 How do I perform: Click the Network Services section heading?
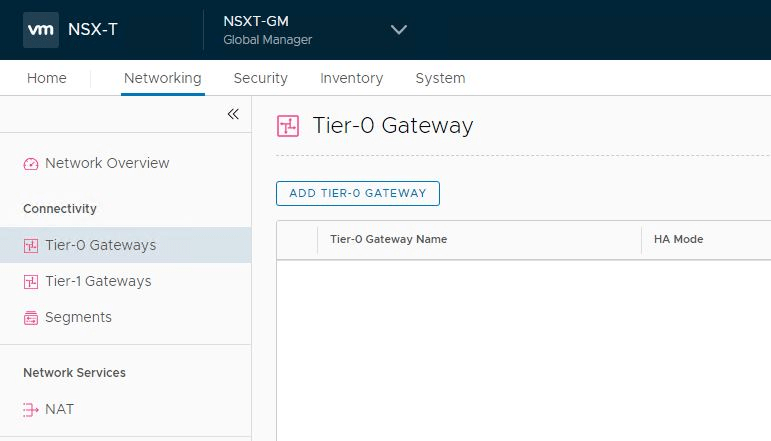coord(74,373)
